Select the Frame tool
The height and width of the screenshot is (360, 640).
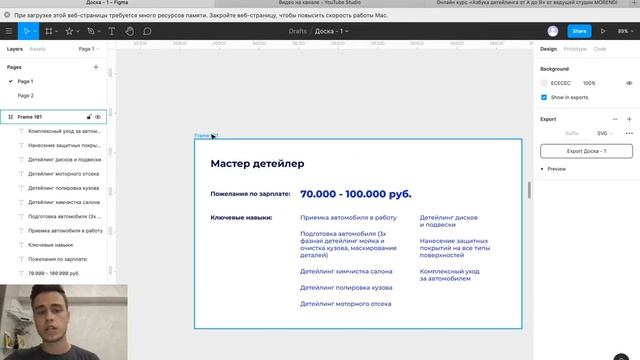49,31
